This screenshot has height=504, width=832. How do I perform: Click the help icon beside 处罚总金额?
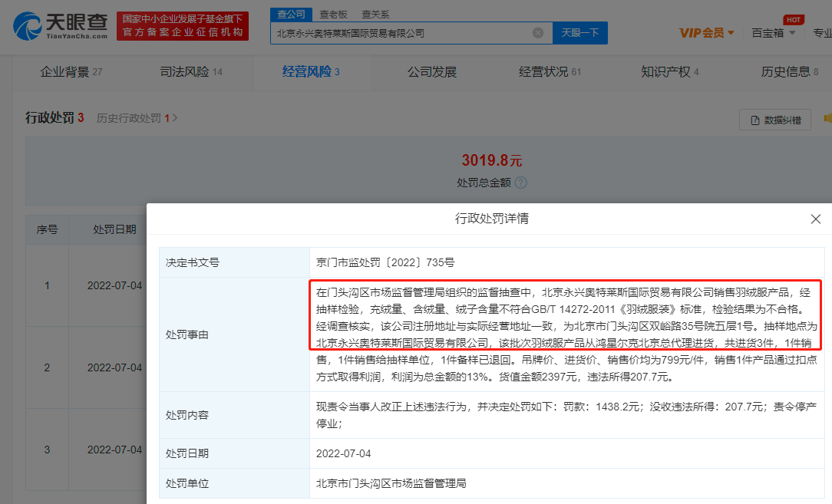coord(521,183)
